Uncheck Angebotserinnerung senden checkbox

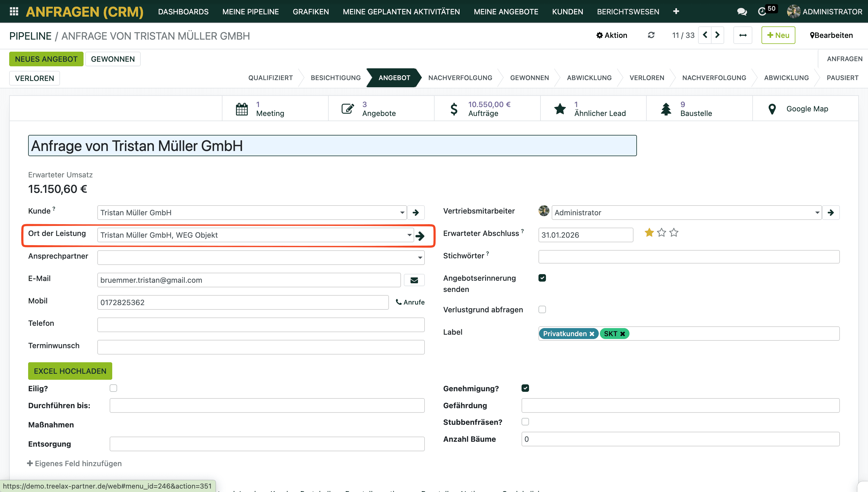(542, 278)
